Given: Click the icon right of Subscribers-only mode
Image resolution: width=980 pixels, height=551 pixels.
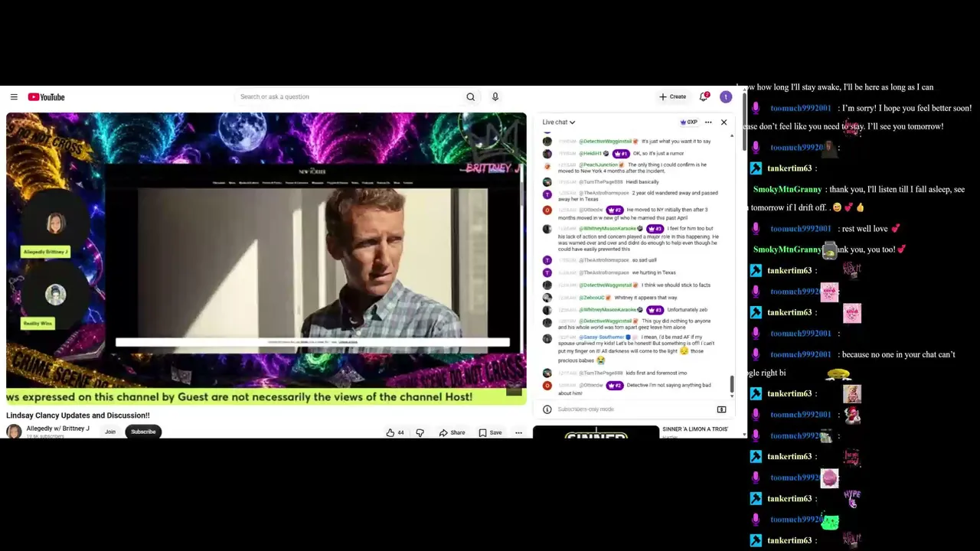Looking at the screenshot, I should click(721, 409).
